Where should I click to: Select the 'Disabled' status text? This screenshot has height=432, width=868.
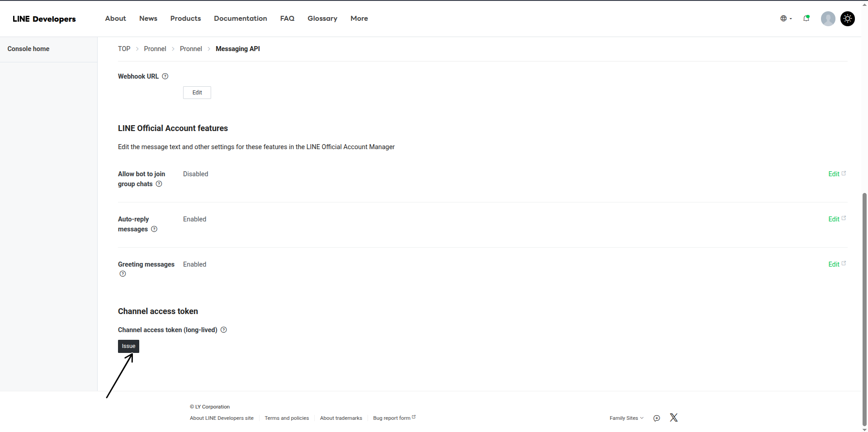coord(195,174)
